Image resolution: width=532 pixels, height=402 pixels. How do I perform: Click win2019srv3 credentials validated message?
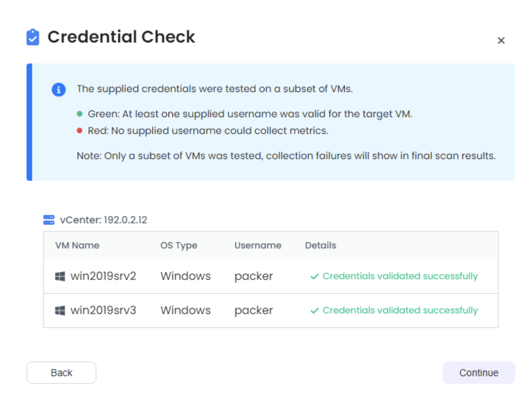(x=400, y=310)
